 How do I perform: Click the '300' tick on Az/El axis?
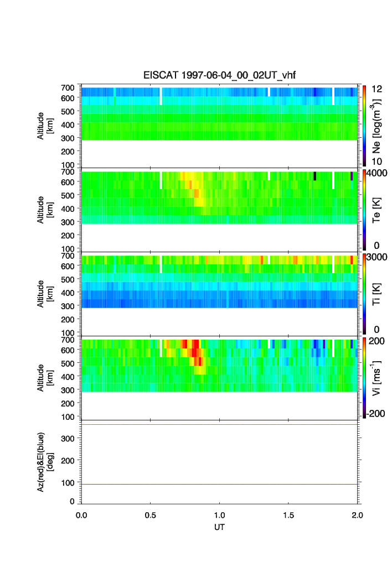pyautogui.click(x=68, y=439)
